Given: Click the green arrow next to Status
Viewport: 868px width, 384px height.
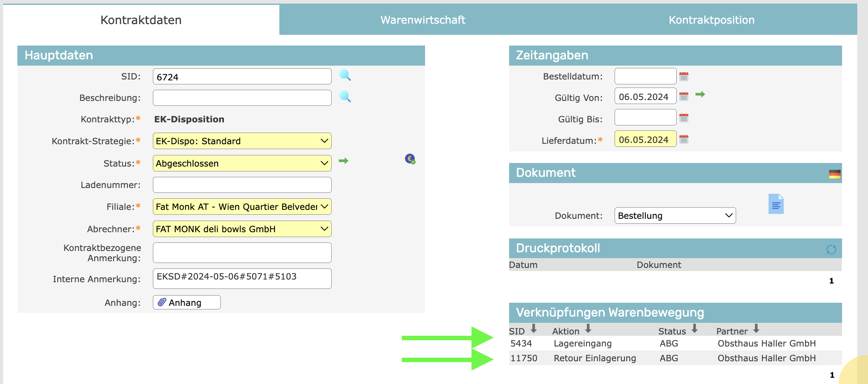Looking at the screenshot, I should coord(343,161).
